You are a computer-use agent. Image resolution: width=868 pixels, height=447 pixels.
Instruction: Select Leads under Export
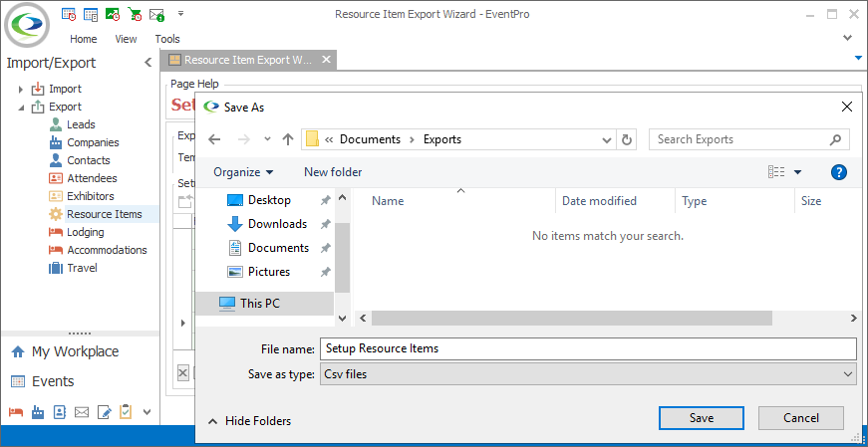point(81,124)
